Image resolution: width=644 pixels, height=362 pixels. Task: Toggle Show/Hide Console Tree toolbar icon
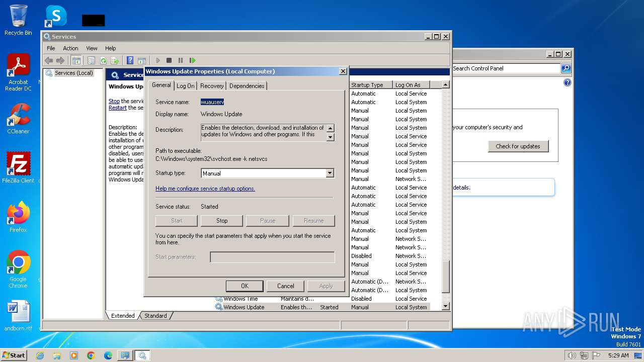click(76, 60)
